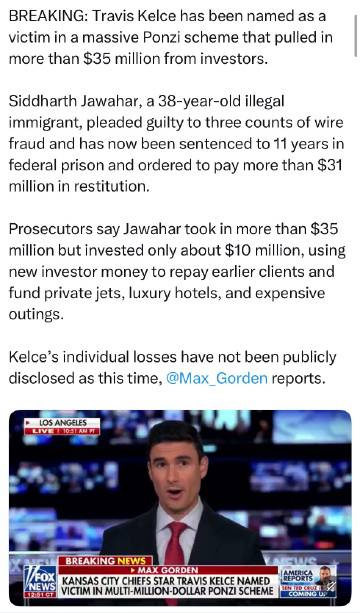The image size is (360, 613).
Task: Click the Fox News logo in video
Action: pyautogui.click(x=40, y=580)
